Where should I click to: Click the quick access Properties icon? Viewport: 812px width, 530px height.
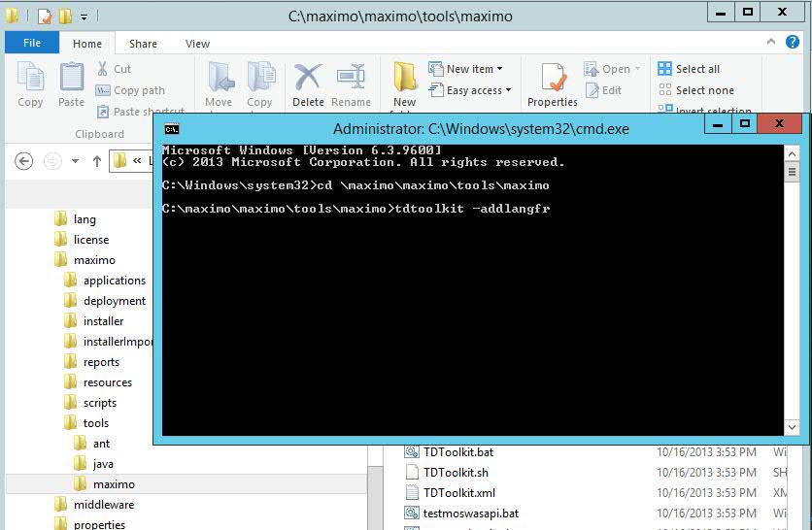point(45,17)
